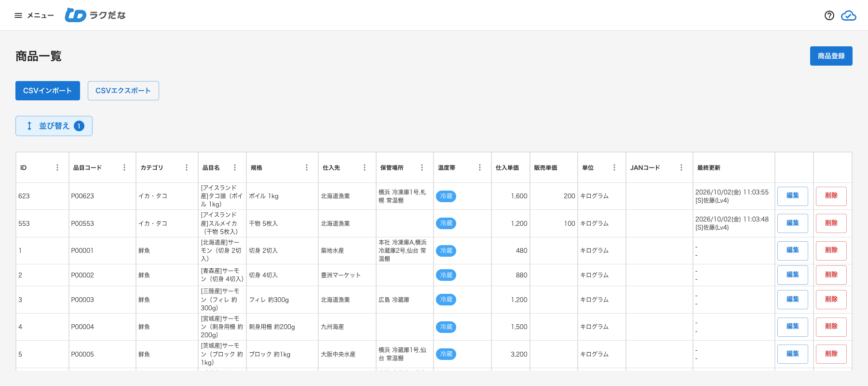
Task: Open the 規格 column options menu
Action: pos(307,167)
